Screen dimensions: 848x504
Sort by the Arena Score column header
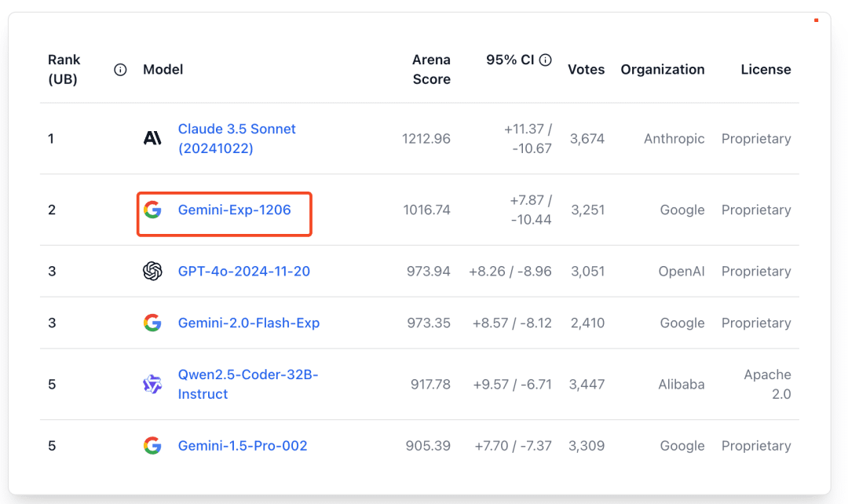click(x=431, y=69)
